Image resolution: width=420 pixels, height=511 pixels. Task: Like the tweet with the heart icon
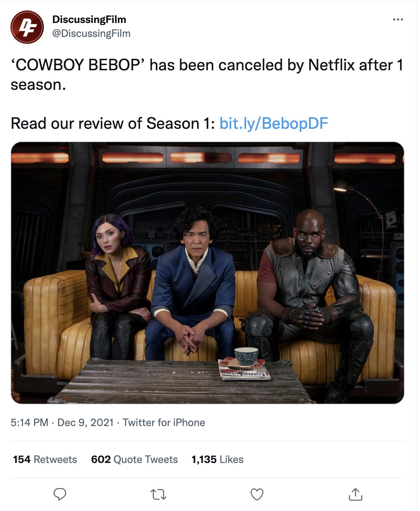257,494
